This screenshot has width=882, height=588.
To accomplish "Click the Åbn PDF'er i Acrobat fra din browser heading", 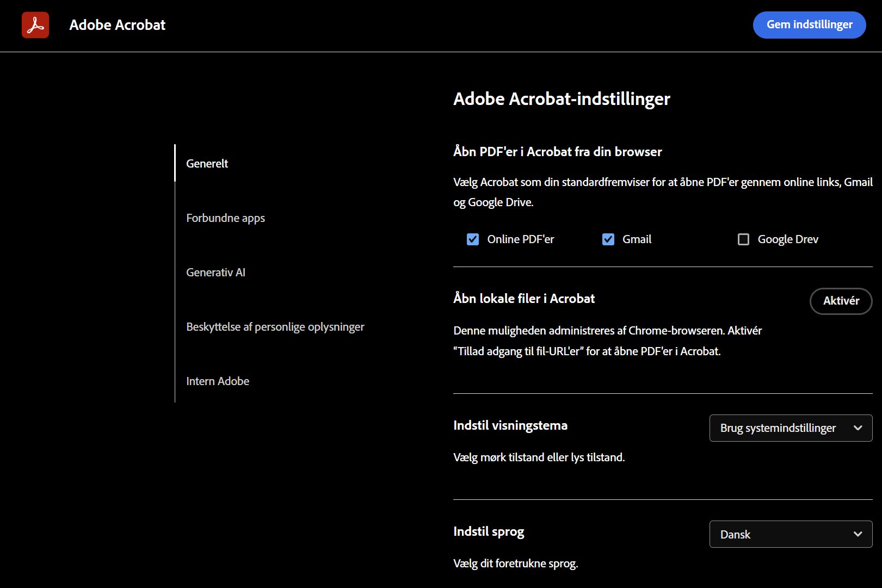I will (x=558, y=151).
